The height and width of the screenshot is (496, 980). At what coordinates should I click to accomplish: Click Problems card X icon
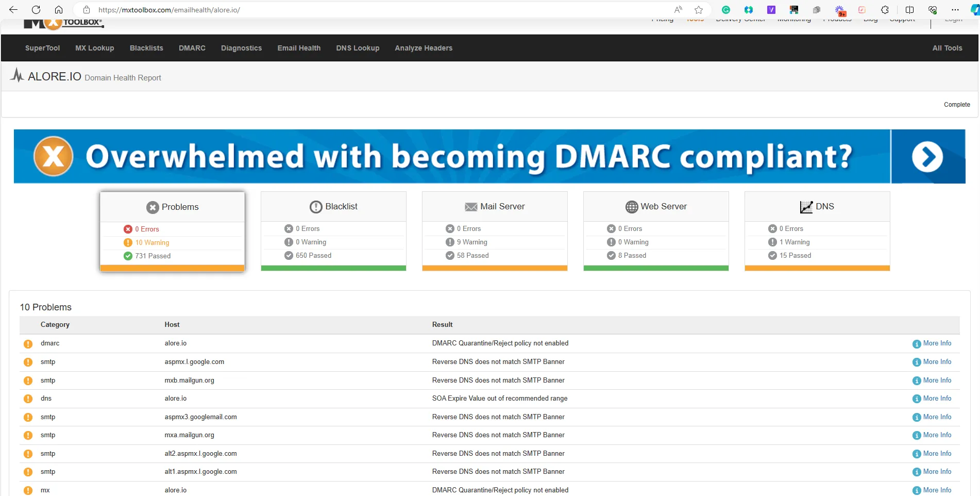tap(153, 207)
